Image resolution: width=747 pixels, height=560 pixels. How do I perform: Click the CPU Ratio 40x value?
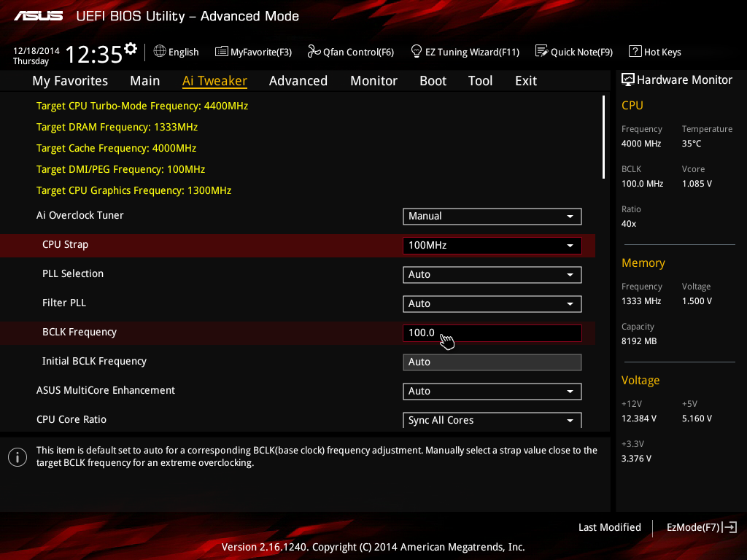click(628, 223)
